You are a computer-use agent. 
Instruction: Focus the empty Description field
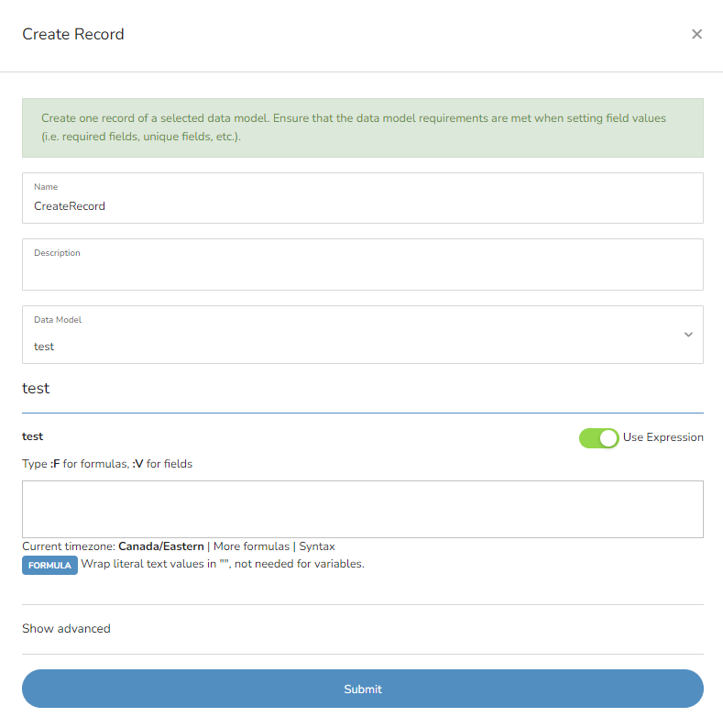363,265
